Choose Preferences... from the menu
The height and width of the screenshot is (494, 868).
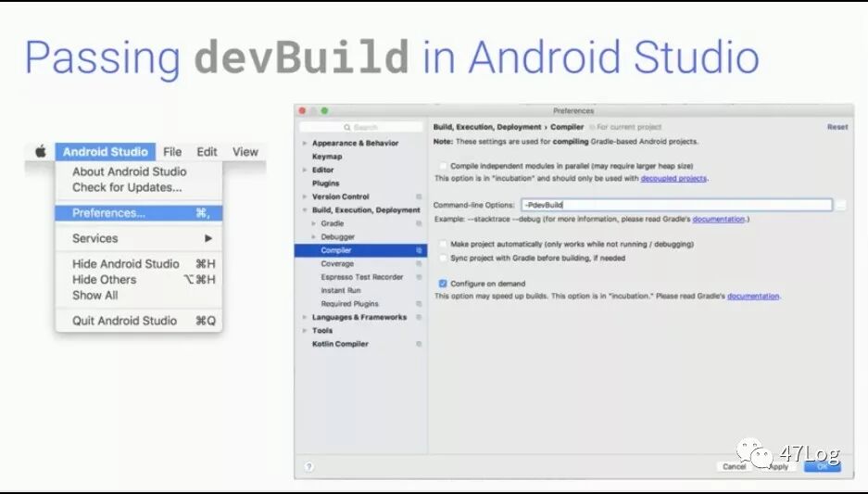pos(139,213)
